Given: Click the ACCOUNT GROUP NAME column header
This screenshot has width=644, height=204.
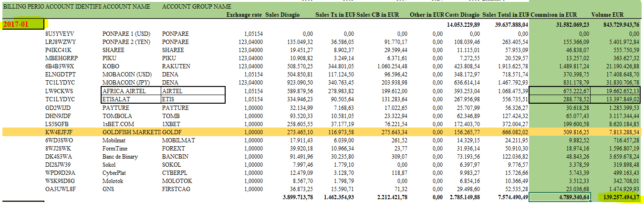Looking at the screenshot, I should tap(197, 7).
